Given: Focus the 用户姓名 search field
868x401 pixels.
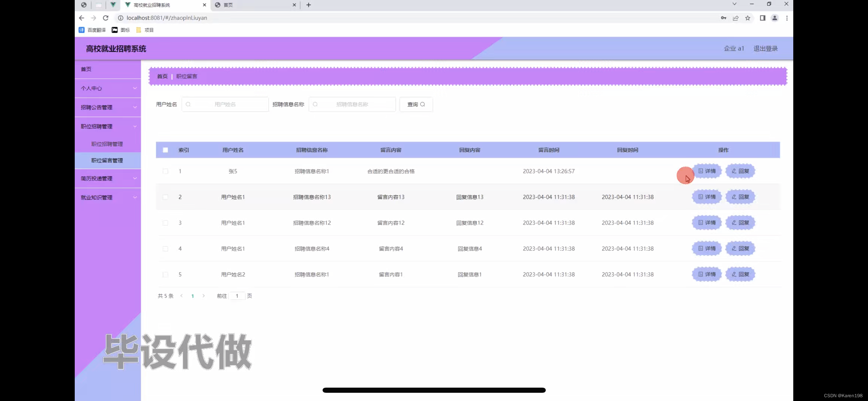Looking at the screenshot, I should pos(225,104).
